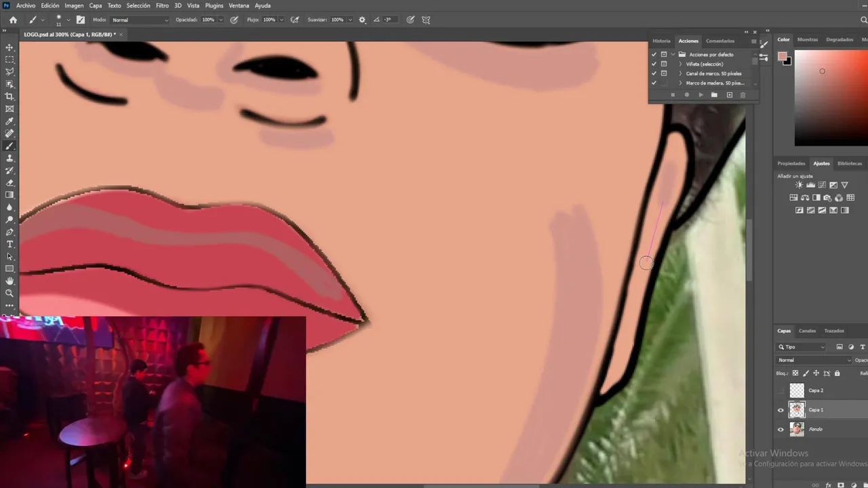Select the Rectangular Marquee tool
The width and height of the screenshot is (868, 488).
(9, 60)
